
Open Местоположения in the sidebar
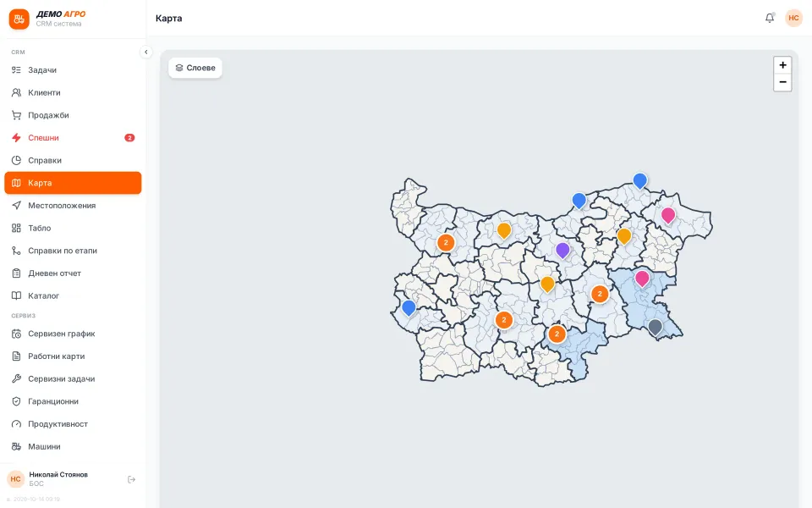pyautogui.click(x=73, y=205)
